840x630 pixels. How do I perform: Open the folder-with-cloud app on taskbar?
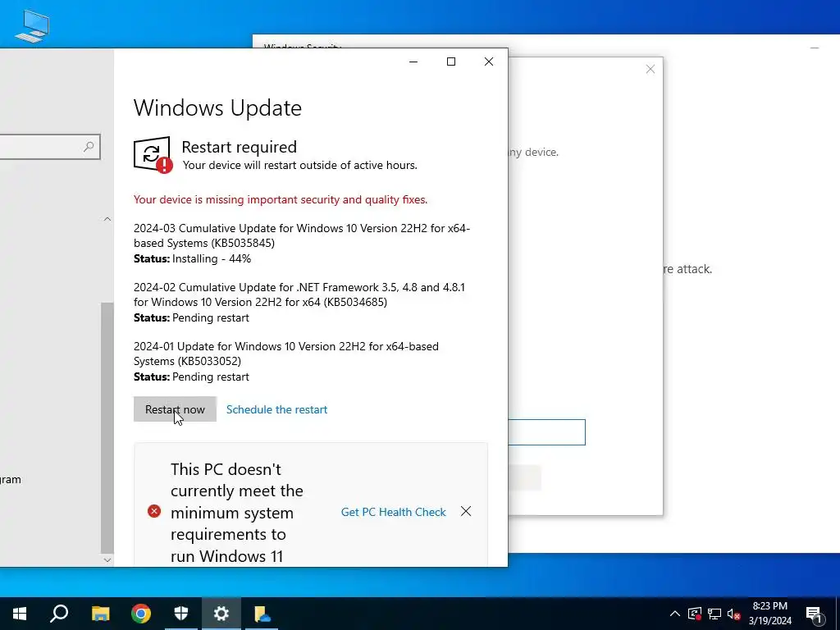262,614
